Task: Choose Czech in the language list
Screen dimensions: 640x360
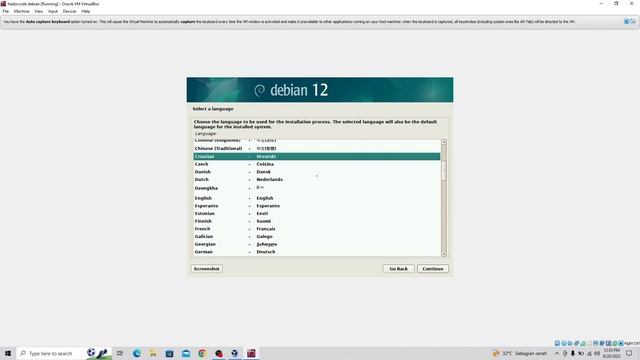Action: click(x=317, y=164)
